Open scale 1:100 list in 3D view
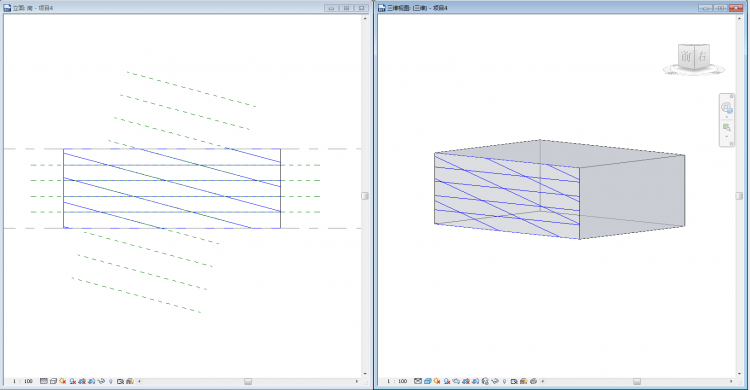 [x=397, y=381]
